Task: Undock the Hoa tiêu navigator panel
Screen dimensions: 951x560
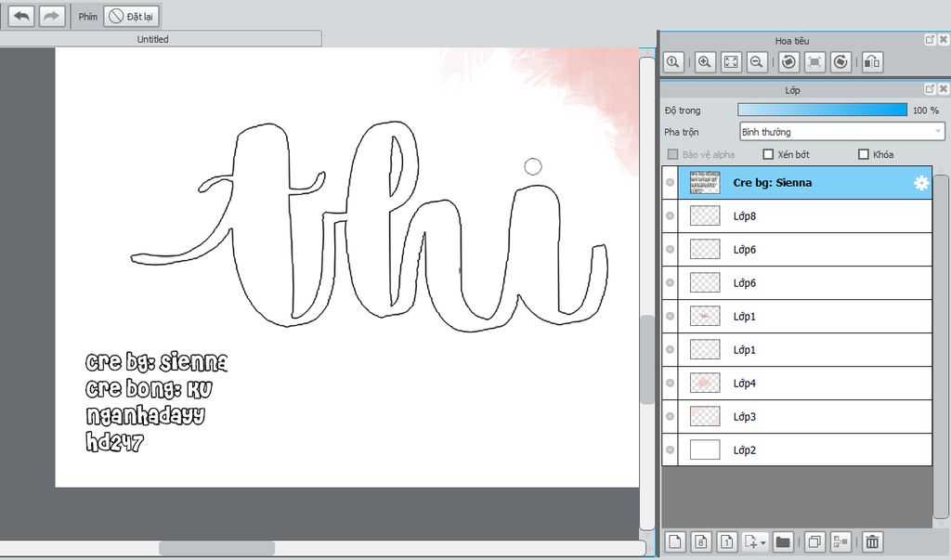Action: (930, 39)
